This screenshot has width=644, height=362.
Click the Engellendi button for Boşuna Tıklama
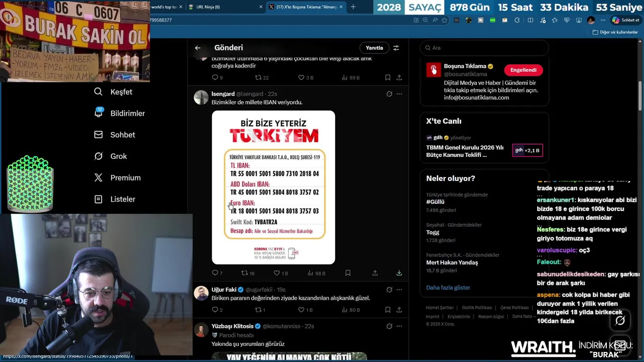pos(523,70)
